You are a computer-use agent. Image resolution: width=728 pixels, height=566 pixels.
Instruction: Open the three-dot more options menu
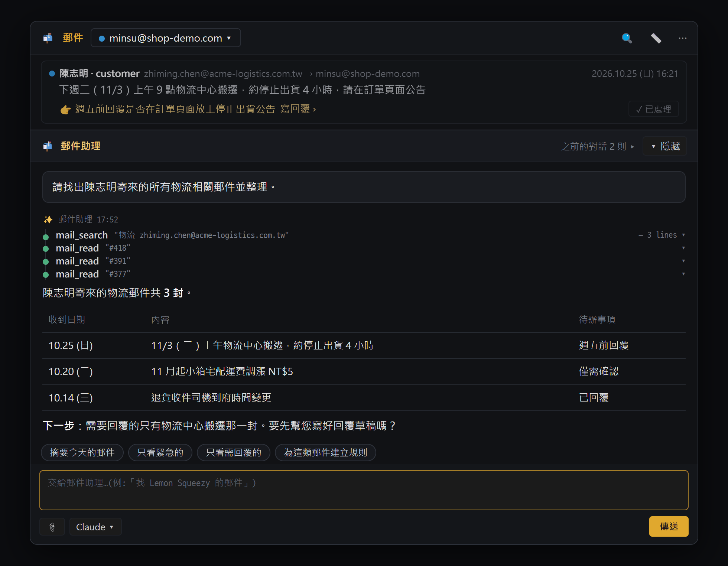point(683,38)
